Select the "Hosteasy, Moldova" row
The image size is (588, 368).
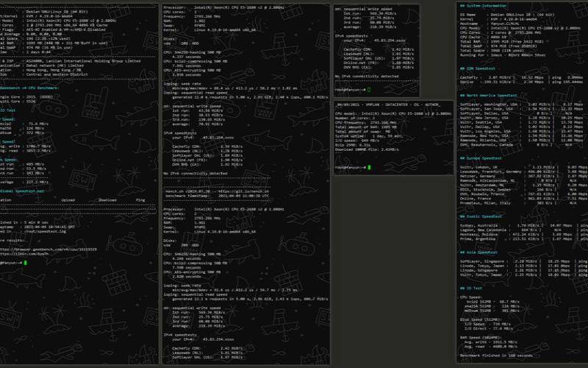pyautogui.click(x=524, y=234)
